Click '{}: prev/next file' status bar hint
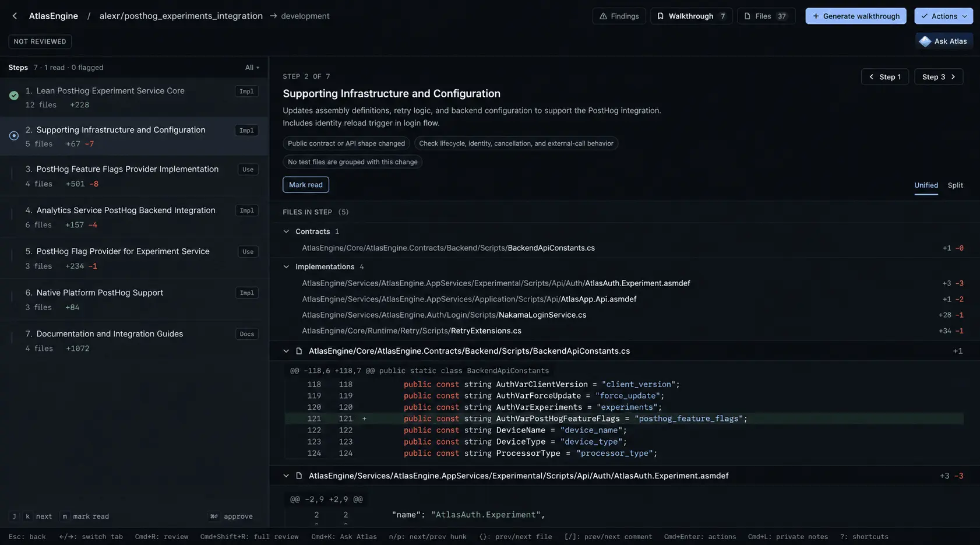The height and width of the screenshot is (545, 980). pos(515,537)
